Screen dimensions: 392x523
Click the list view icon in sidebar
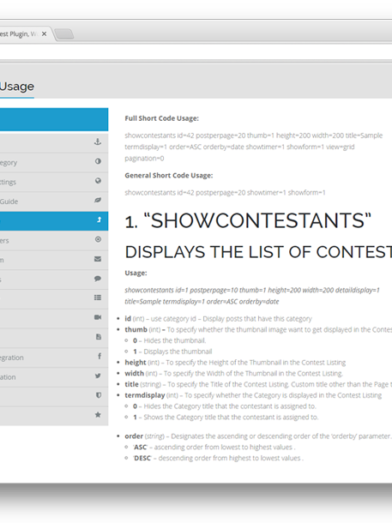(98, 298)
